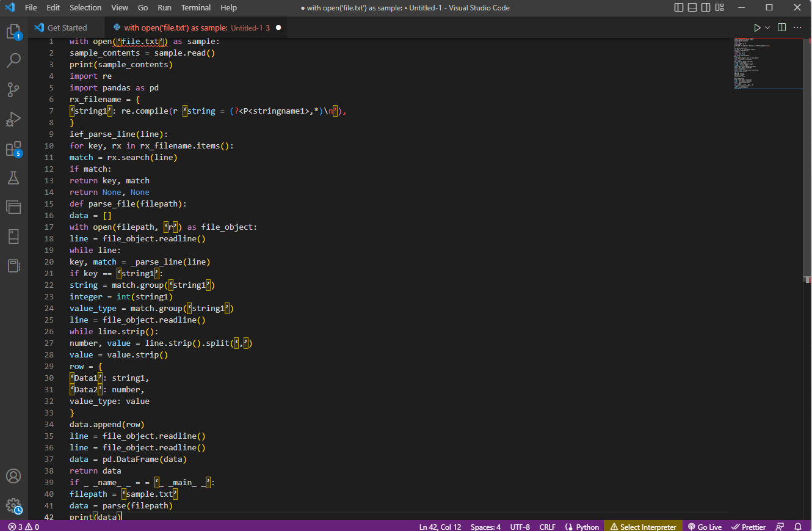Click the notebook-shaped activity bar icon

13,266
